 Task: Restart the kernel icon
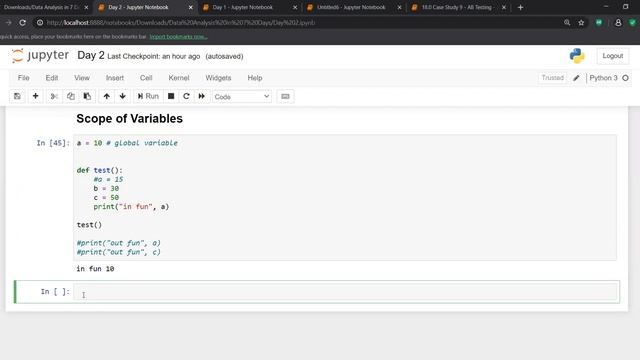click(186, 96)
